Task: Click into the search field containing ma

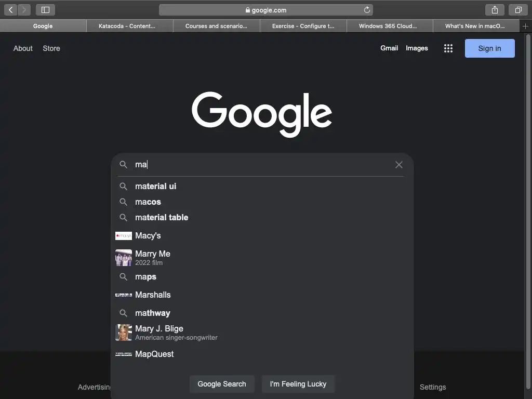Action: point(263,165)
